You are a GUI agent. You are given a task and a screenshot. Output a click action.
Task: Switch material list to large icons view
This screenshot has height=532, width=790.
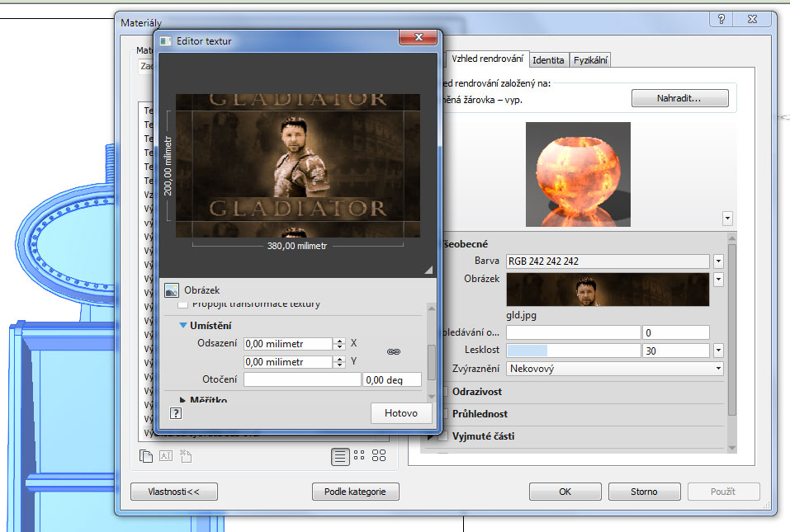pos(379,455)
